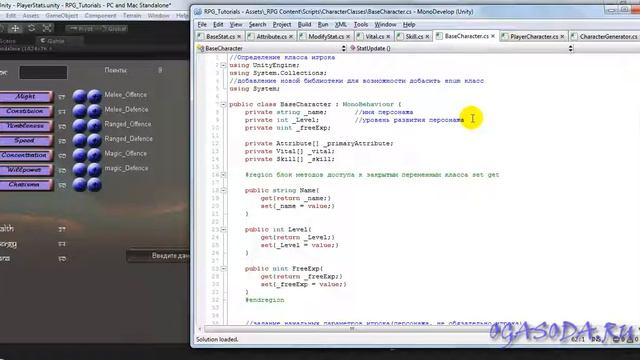Click the Speed attribute button

pyautogui.click(x=26, y=140)
